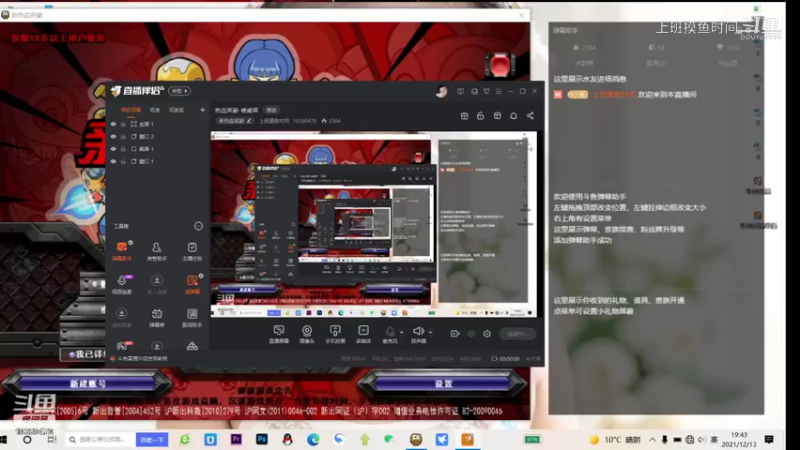Open the QQ penguin taskbar icon
The width and height of the screenshot is (800, 450).
coord(287,439)
